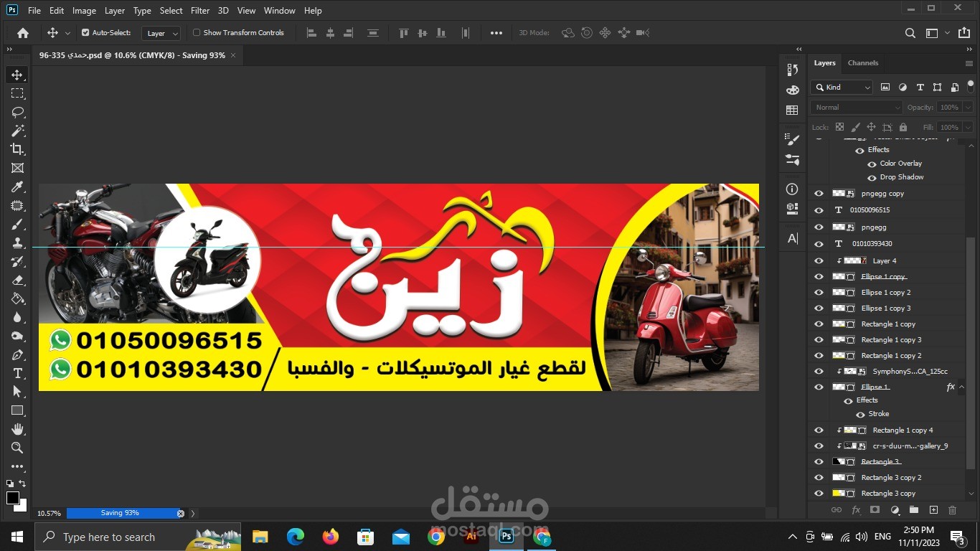Select the Move tool in the toolbox
This screenshot has height=551, width=980.
tap(17, 75)
